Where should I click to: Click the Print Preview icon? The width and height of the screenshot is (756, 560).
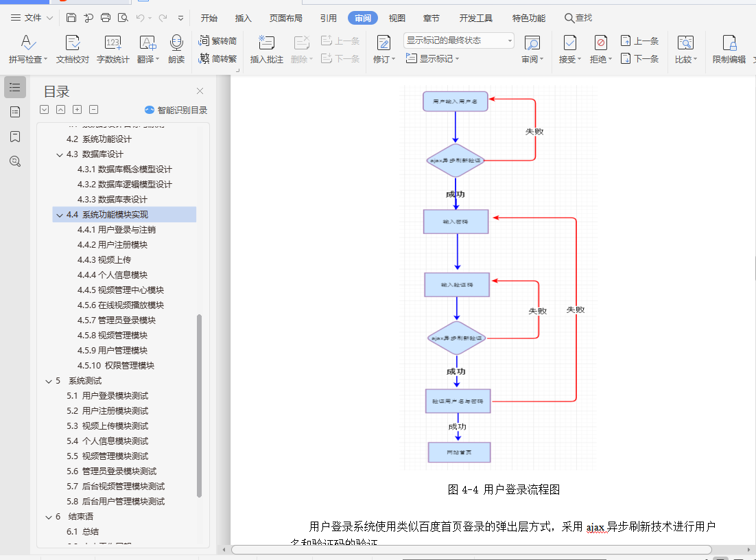tap(123, 18)
